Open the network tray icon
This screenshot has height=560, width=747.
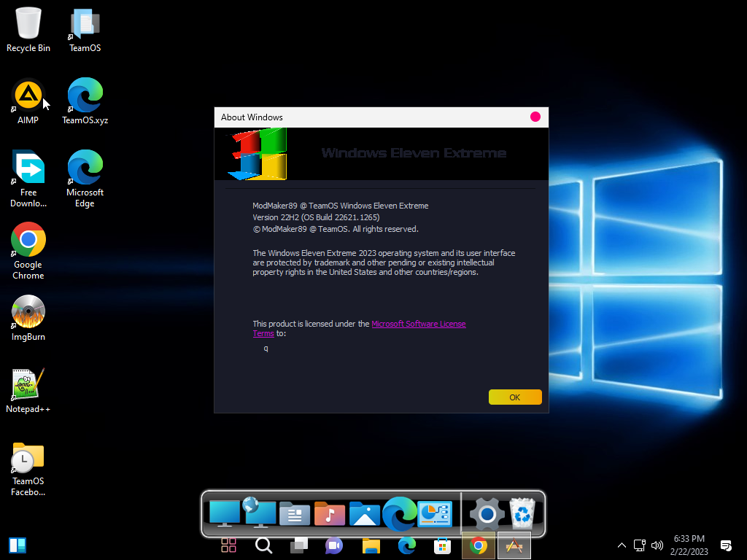pyautogui.click(x=639, y=545)
